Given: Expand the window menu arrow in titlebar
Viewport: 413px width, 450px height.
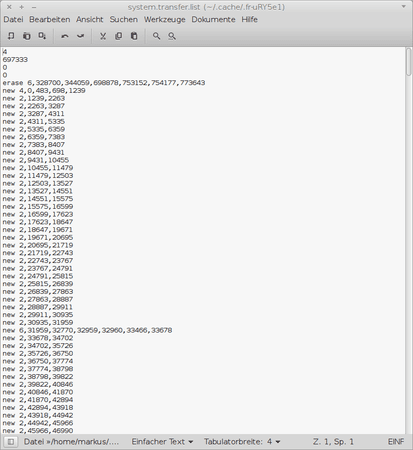Looking at the screenshot, I should 404,7.
